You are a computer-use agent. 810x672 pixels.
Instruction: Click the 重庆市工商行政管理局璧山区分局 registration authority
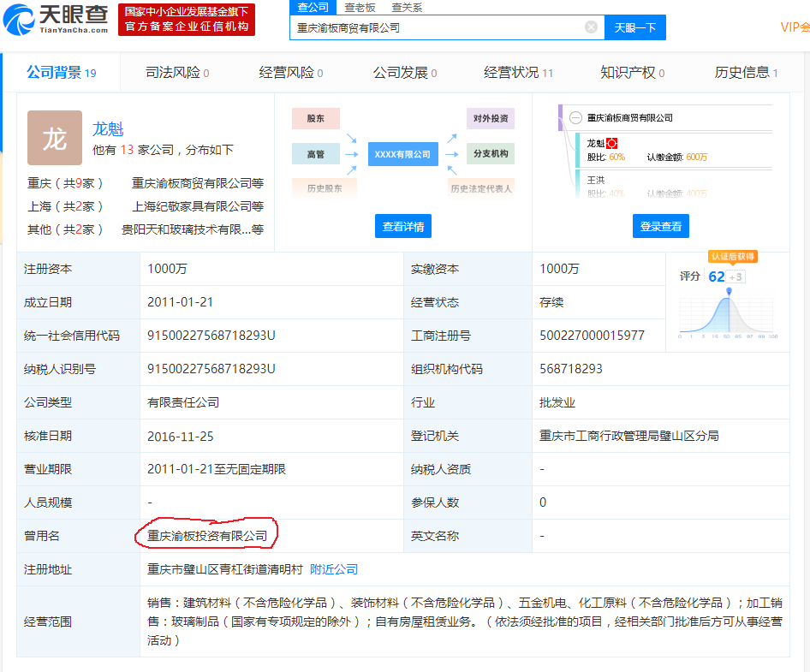(629, 436)
